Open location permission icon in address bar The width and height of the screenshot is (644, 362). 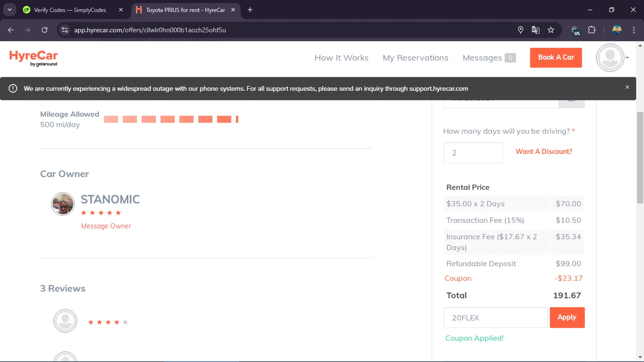pos(520,30)
